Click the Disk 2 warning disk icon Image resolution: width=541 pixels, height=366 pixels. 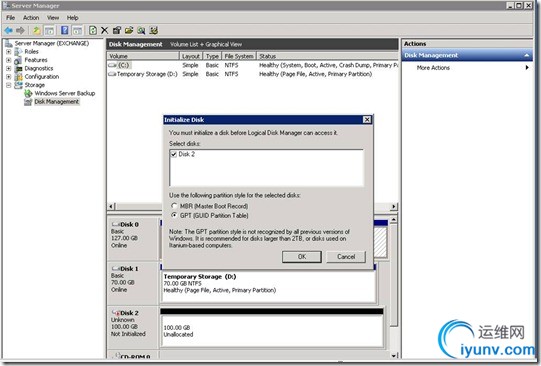(x=116, y=313)
